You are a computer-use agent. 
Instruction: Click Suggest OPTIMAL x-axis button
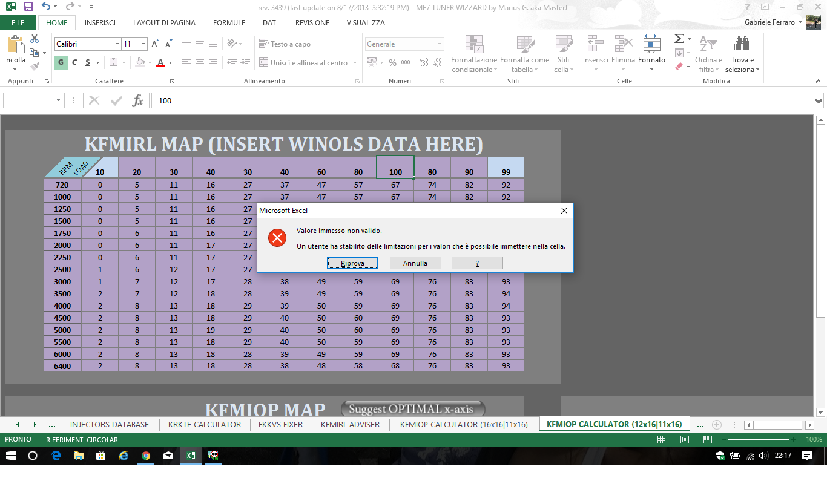coord(413,409)
